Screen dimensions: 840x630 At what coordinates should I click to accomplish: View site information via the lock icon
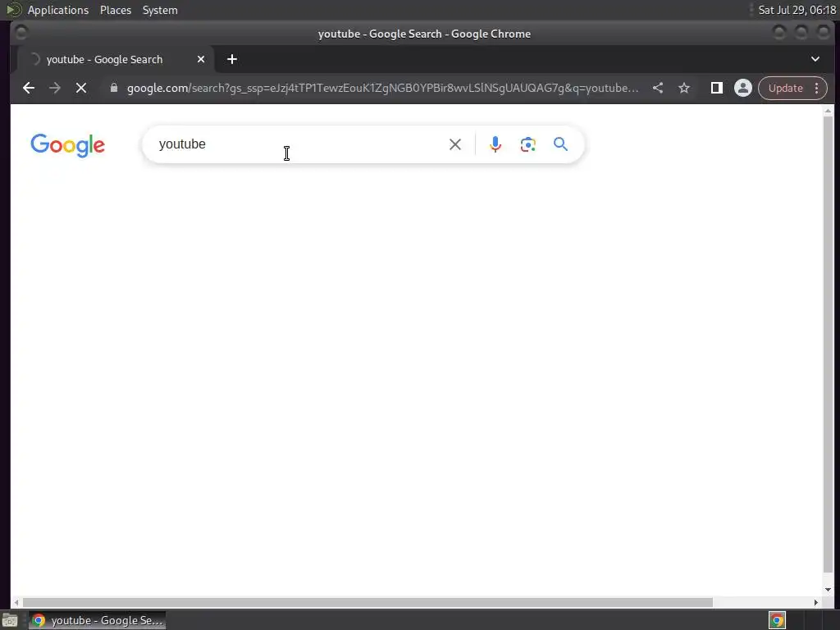click(113, 88)
